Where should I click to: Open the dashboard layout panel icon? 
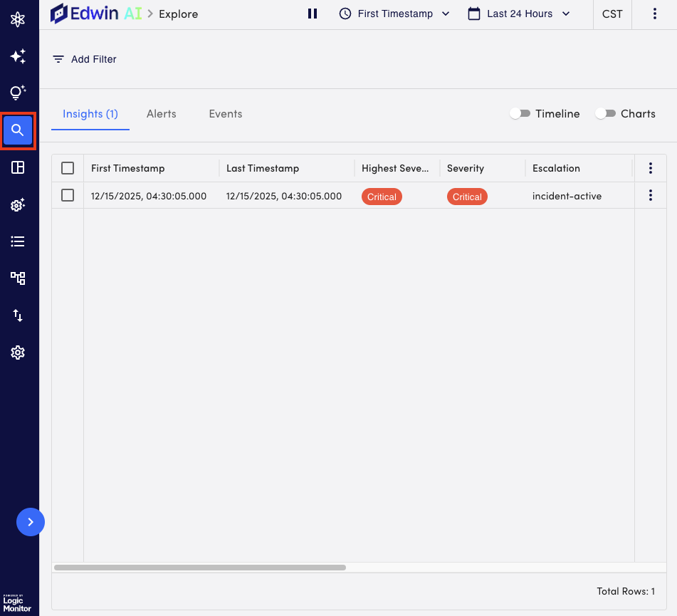pos(18,167)
